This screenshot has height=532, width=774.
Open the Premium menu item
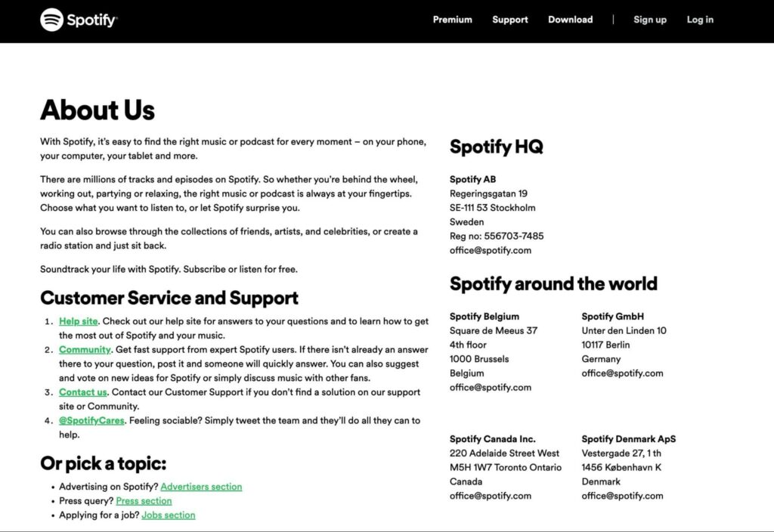(x=452, y=20)
